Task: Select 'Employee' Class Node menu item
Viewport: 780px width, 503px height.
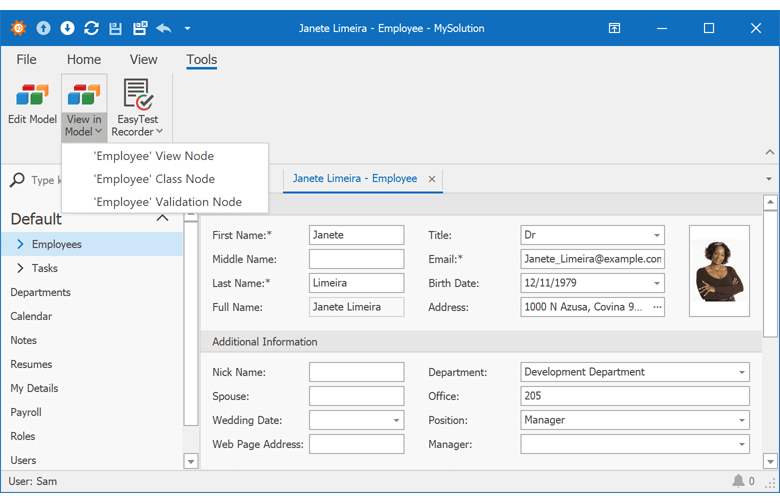Action: (154, 179)
